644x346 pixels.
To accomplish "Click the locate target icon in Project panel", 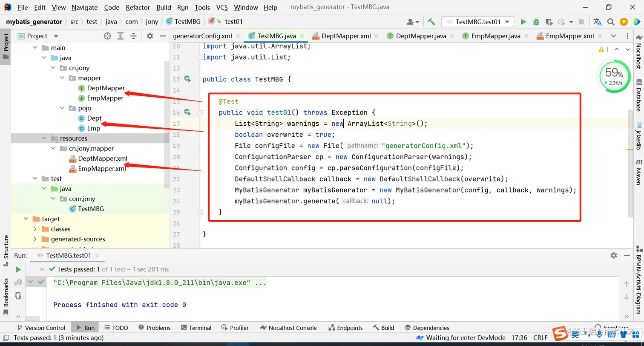I will (x=107, y=36).
